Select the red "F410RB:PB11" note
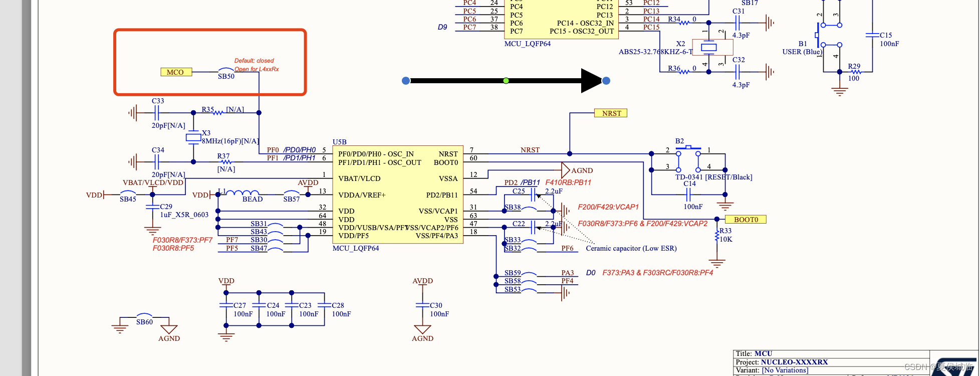 568,182
